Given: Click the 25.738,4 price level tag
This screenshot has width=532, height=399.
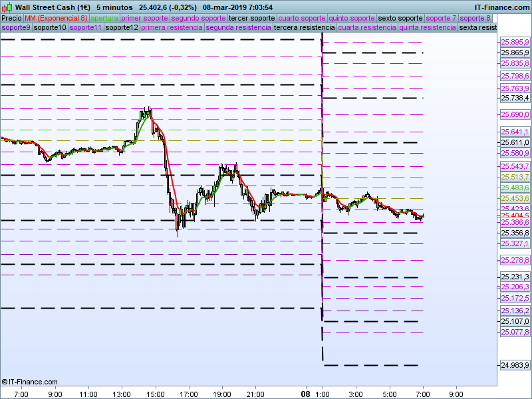Looking at the screenshot, I should pyautogui.click(x=515, y=98).
